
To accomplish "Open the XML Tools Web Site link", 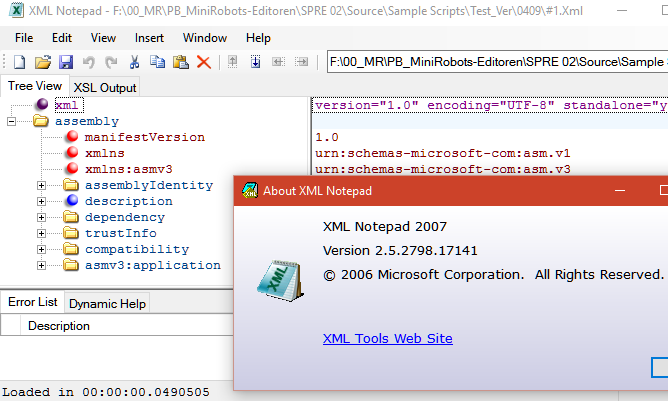I will (388, 338).
